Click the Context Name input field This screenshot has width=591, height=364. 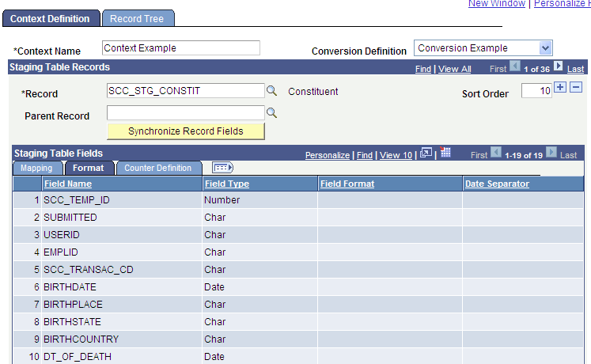click(x=181, y=47)
